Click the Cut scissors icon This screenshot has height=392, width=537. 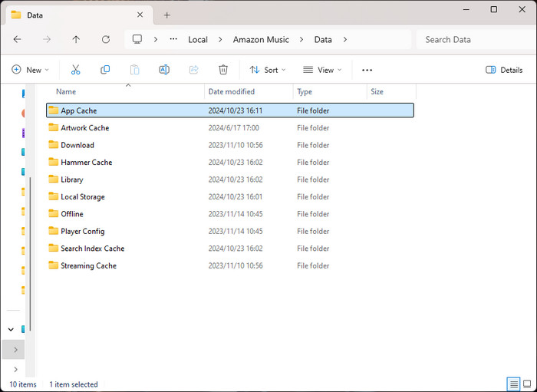75,70
